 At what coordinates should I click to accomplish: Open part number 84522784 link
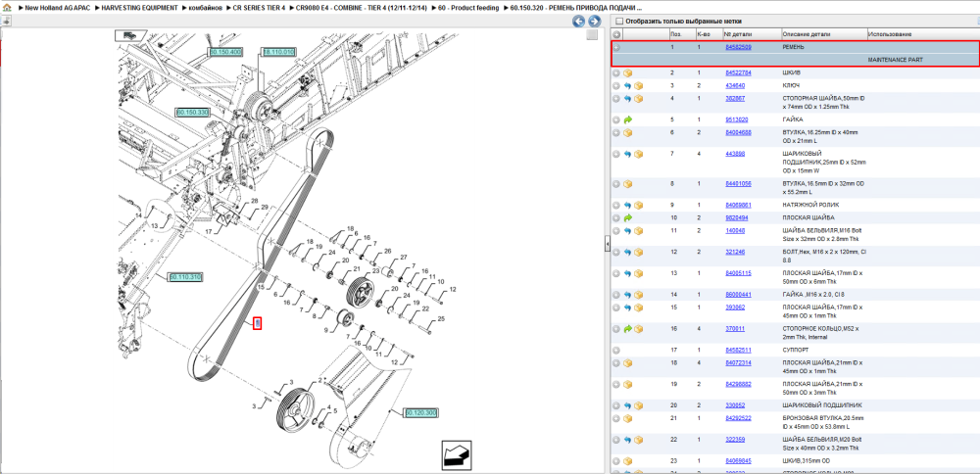pos(738,73)
